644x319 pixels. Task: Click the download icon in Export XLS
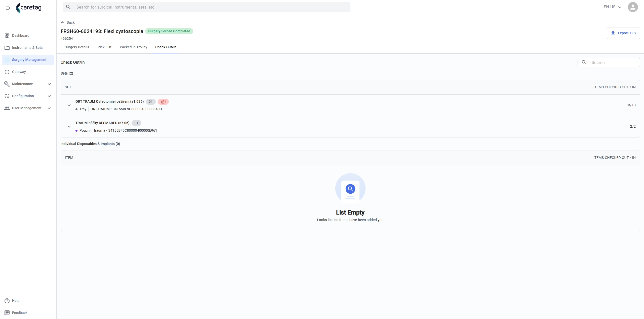pos(613,33)
